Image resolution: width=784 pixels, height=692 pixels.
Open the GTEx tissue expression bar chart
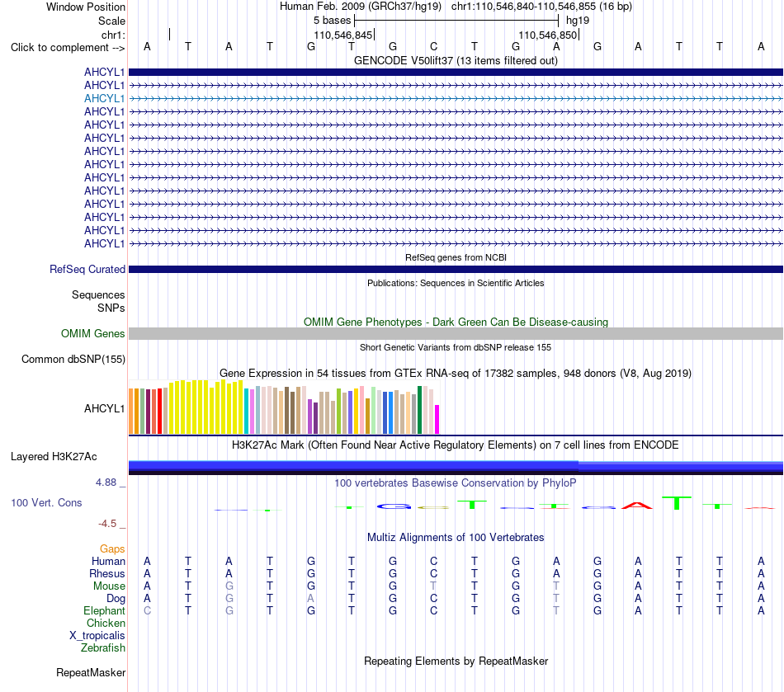point(284,407)
